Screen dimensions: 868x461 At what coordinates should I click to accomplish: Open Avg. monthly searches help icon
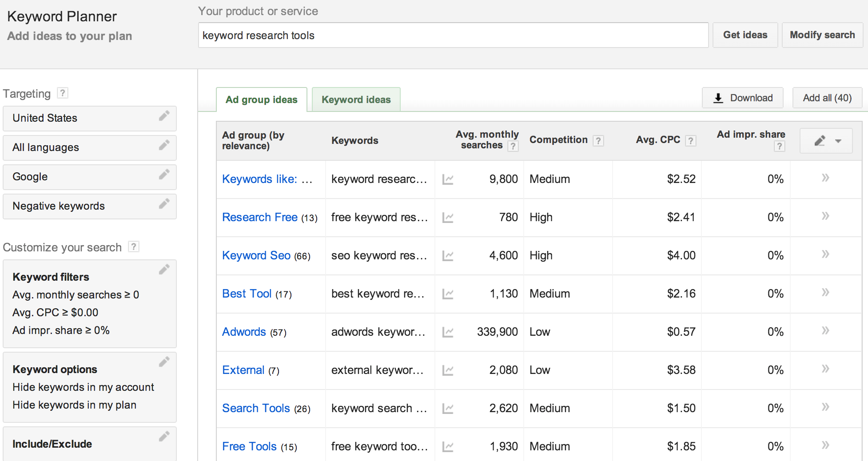[x=513, y=146]
